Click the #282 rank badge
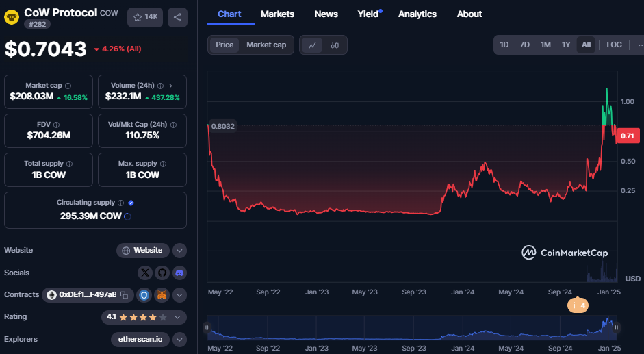644x354 pixels. pos(38,24)
